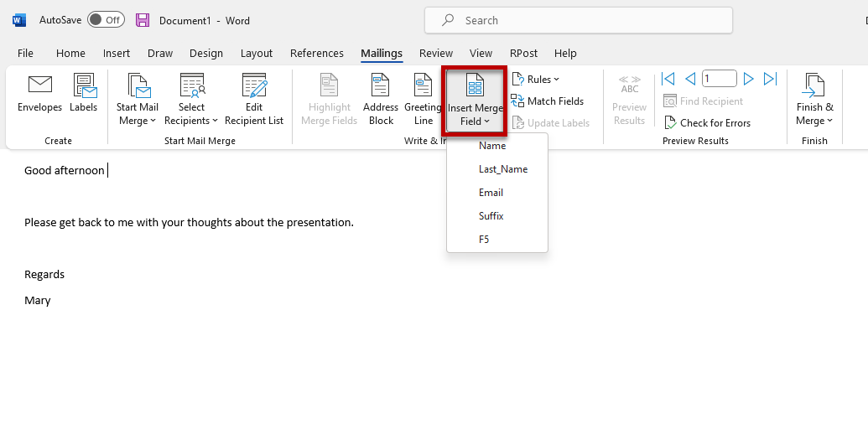This screenshot has width=868, height=434.
Task: Choose the Email merge field
Action: (491, 193)
